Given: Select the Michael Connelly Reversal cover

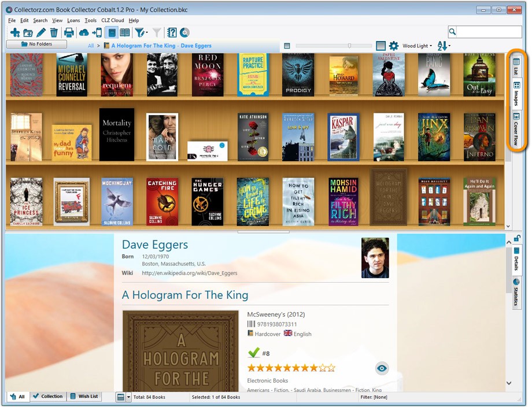Looking at the screenshot, I should pos(72,75).
